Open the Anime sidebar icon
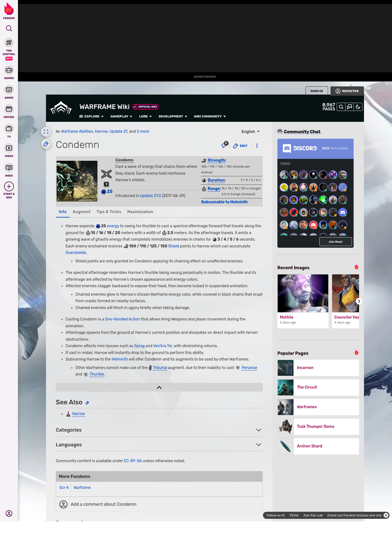 coord(9,90)
